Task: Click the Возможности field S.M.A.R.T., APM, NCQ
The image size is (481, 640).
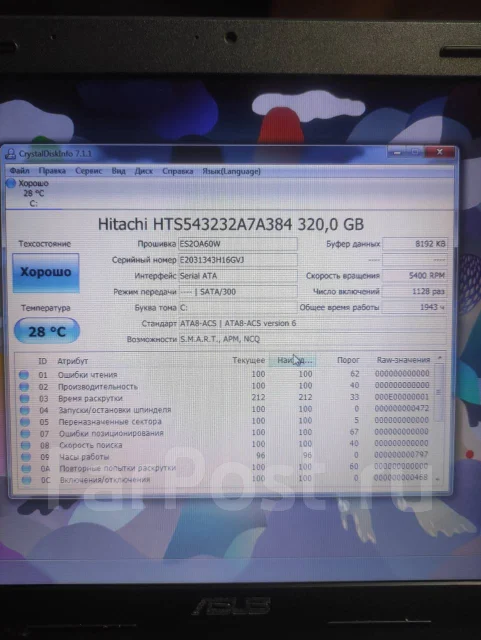Action: pyautogui.click(x=312, y=339)
